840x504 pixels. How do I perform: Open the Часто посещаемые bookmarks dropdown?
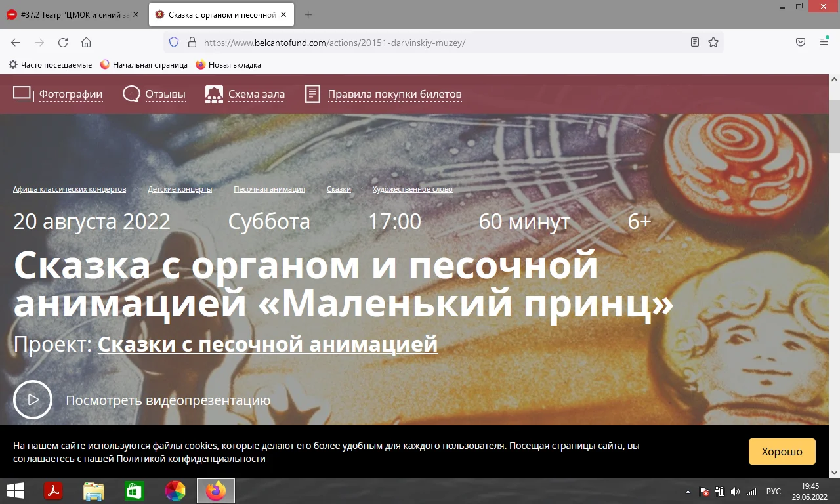tap(49, 64)
